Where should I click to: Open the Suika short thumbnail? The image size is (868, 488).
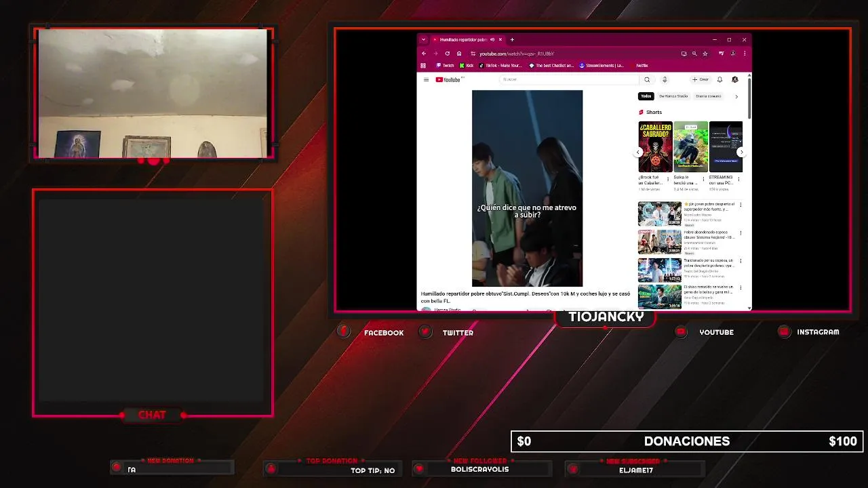click(690, 146)
